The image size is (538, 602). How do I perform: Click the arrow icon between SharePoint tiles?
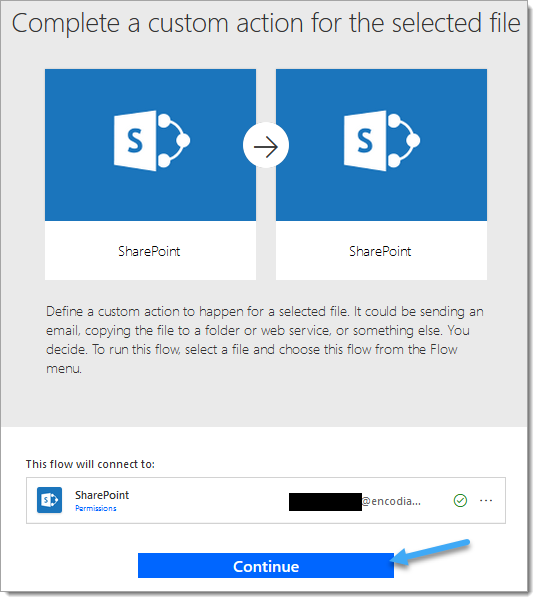pos(266,146)
